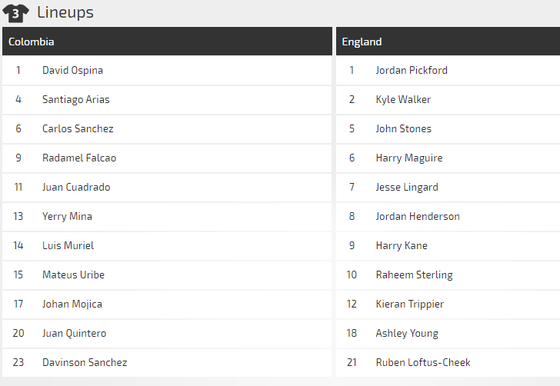
Task: Select the England team header
Action: 448,41
